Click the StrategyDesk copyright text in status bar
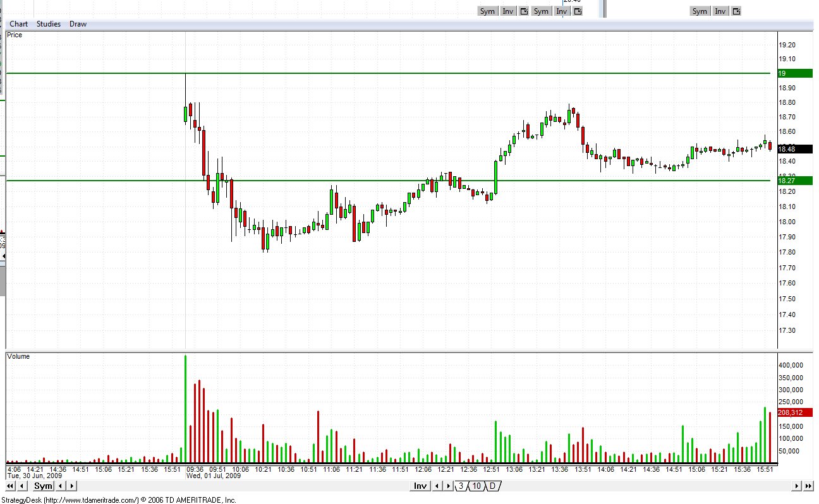 [118, 500]
